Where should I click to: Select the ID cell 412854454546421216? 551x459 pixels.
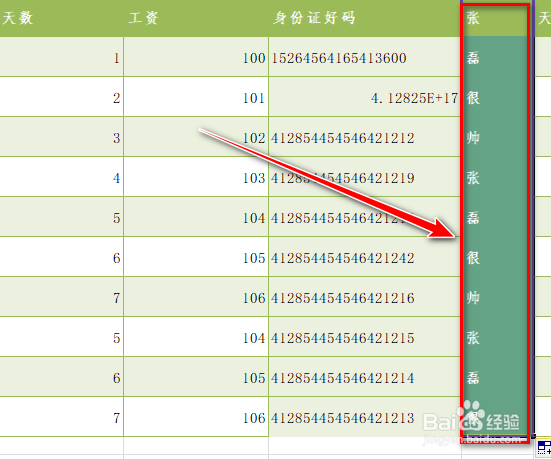pyautogui.click(x=365, y=297)
